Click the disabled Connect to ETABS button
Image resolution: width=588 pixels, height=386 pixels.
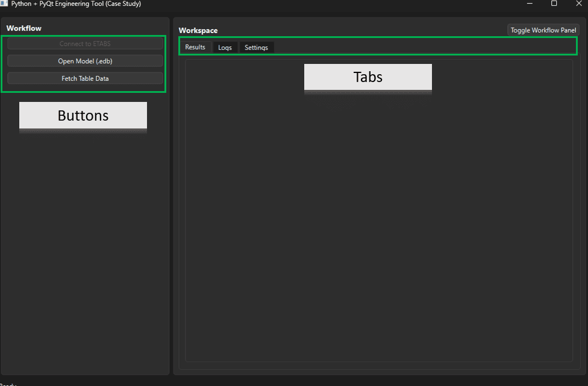tap(84, 43)
